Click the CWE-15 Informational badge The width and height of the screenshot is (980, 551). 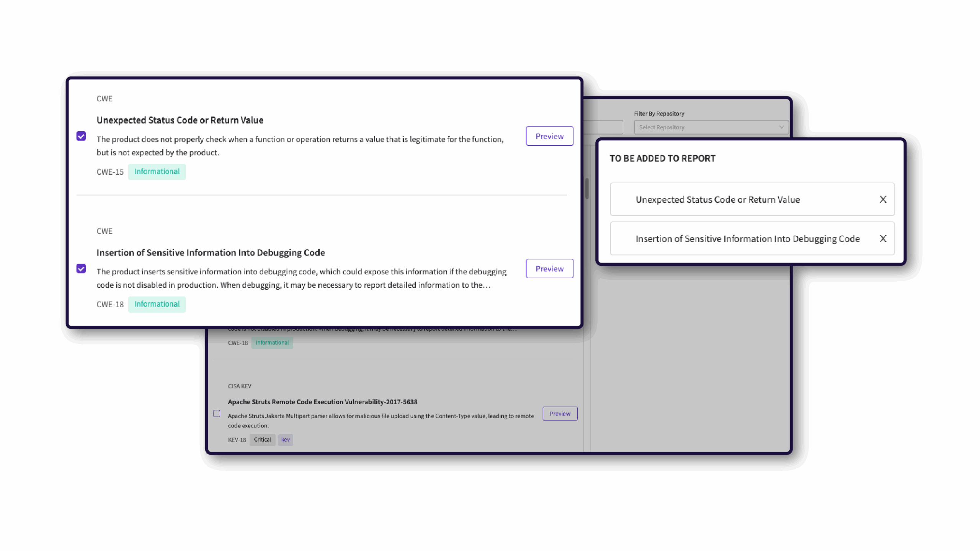pyautogui.click(x=157, y=171)
